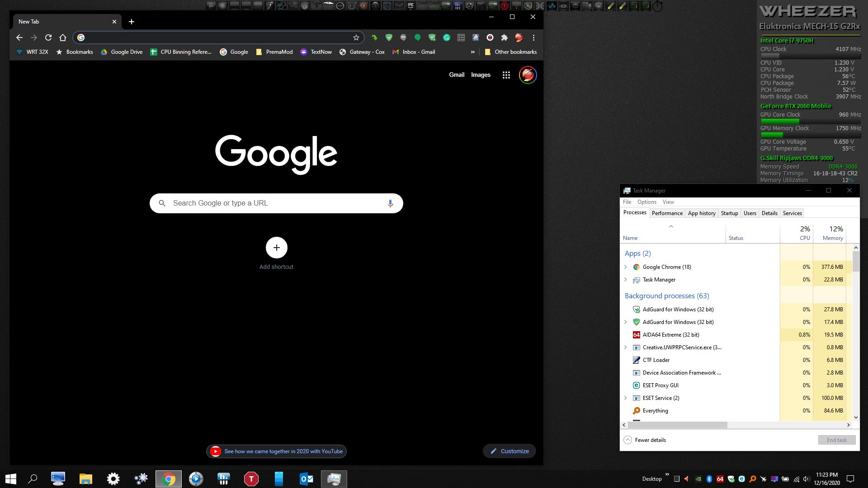Expand the second AdGuard for Windows row
868x488 pixels.
click(x=626, y=322)
